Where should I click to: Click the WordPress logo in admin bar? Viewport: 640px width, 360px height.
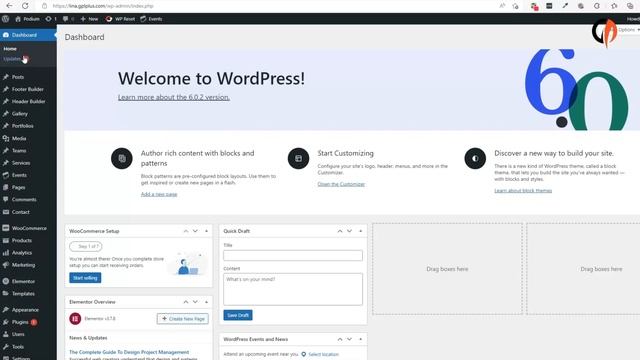click(5, 19)
